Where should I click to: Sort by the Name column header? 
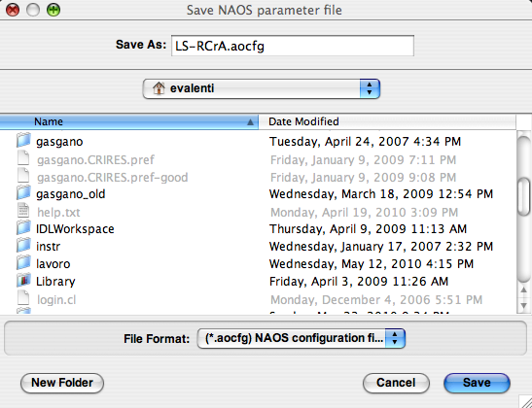coord(129,121)
